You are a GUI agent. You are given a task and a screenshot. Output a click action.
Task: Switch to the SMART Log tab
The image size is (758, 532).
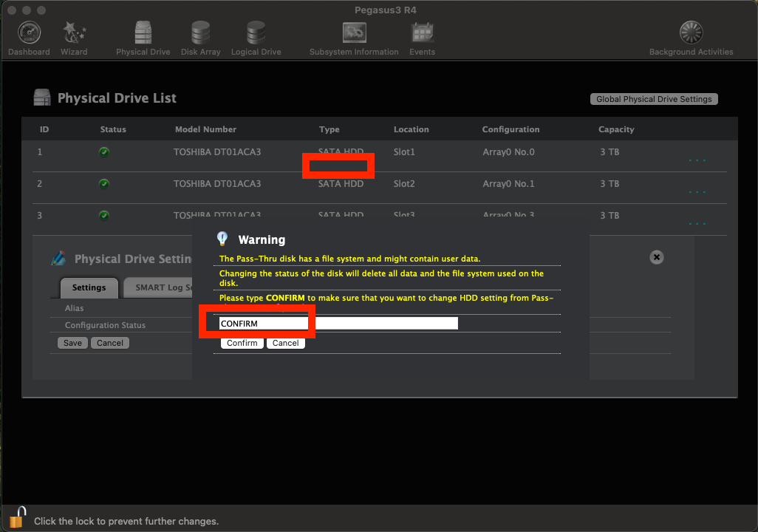[x=158, y=287]
